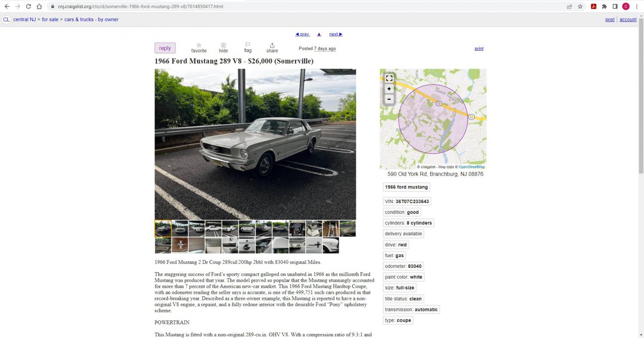Go to the prev posting
644x338 pixels.
click(x=303, y=34)
